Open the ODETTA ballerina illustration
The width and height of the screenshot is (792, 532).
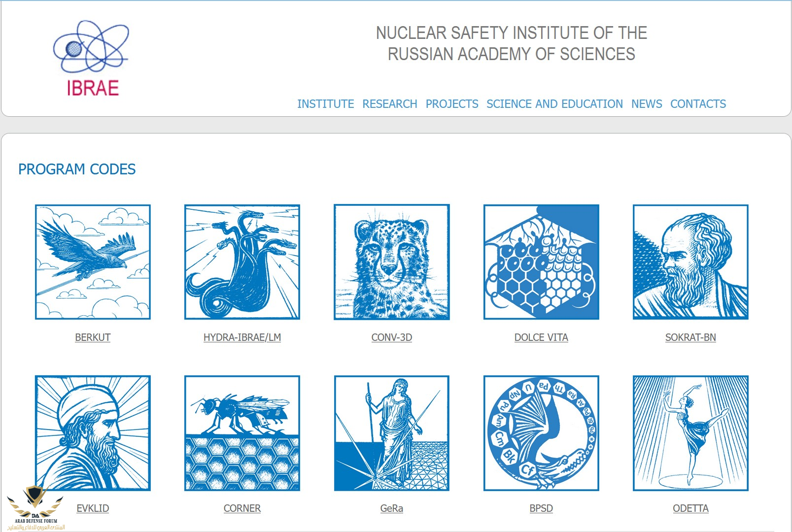(x=690, y=433)
